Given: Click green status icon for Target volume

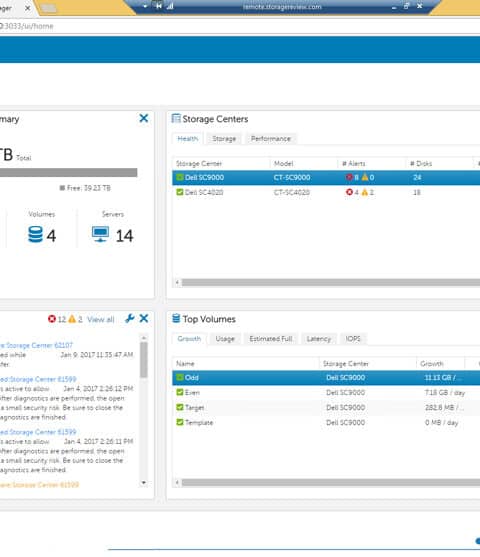Looking at the screenshot, I should point(180,407).
